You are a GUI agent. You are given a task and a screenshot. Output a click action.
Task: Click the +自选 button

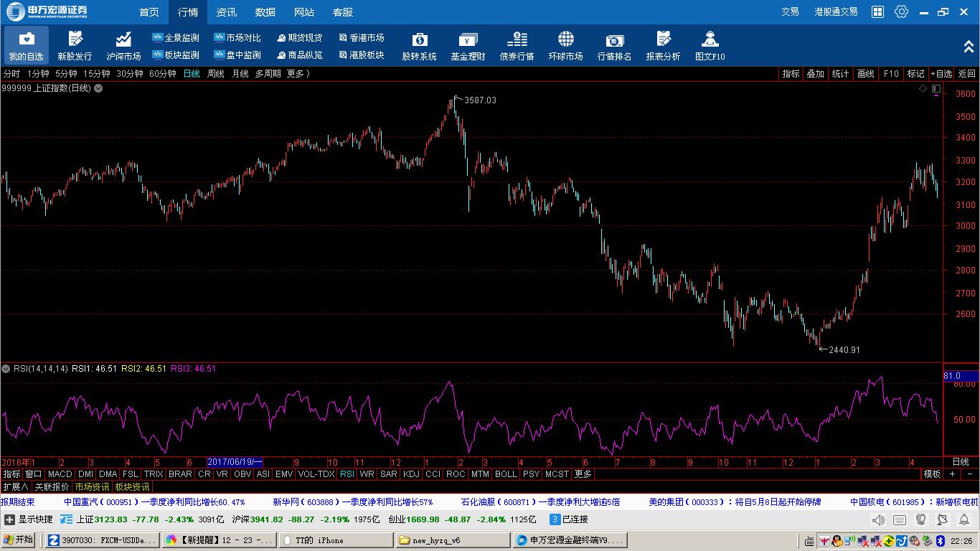click(941, 74)
